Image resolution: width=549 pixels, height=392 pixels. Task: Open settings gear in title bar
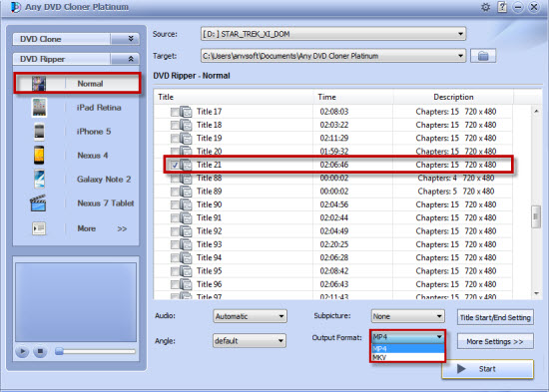(x=485, y=7)
